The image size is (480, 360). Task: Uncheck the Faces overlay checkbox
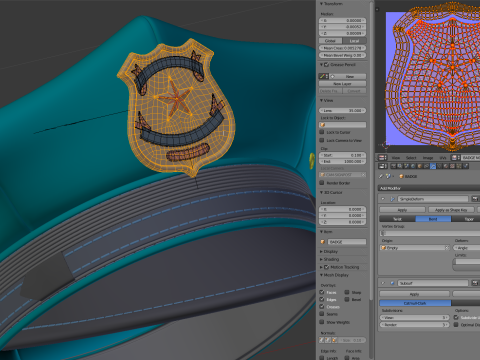click(x=322, y=292)
